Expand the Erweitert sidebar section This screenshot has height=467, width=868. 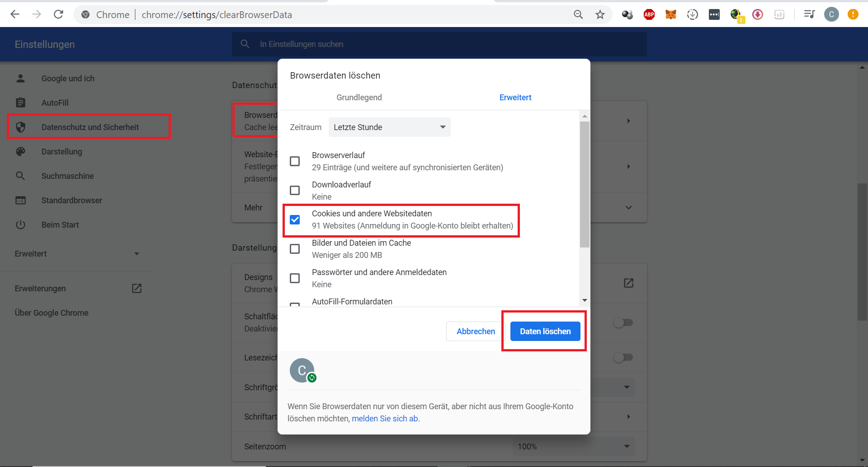click(77, 254)
